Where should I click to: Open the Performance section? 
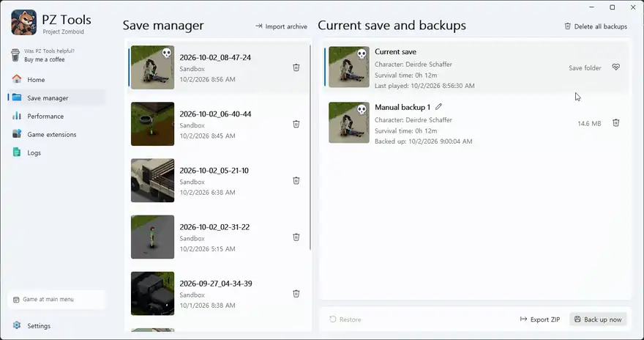56,117
